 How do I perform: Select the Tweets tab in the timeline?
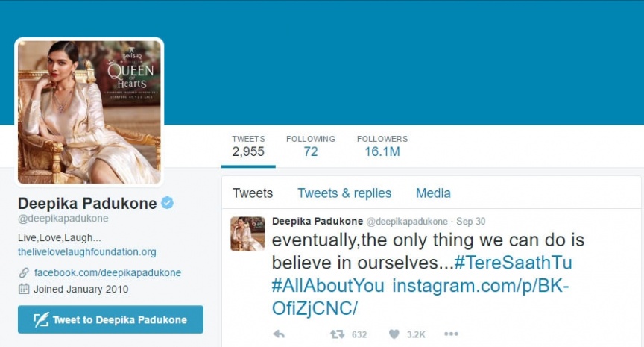(x=253, y=193)
